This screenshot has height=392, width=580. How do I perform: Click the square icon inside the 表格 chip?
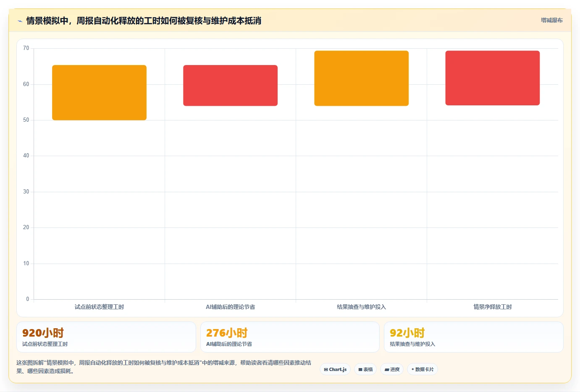[x=360, y=370]
